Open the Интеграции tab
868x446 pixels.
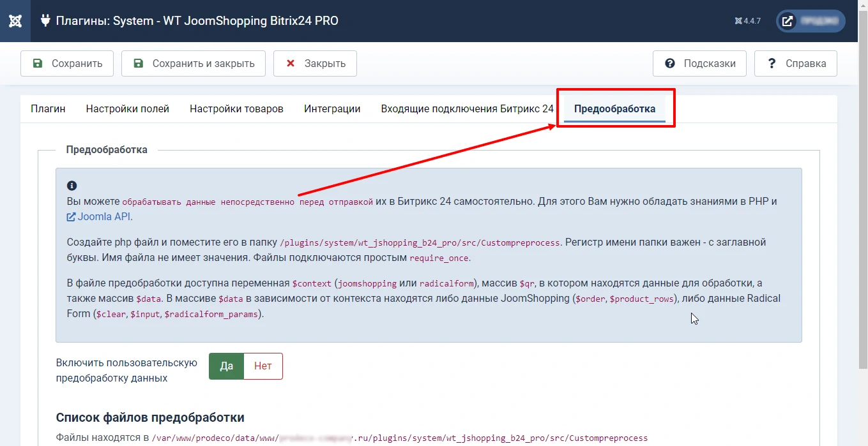click(x=332, y=108)
